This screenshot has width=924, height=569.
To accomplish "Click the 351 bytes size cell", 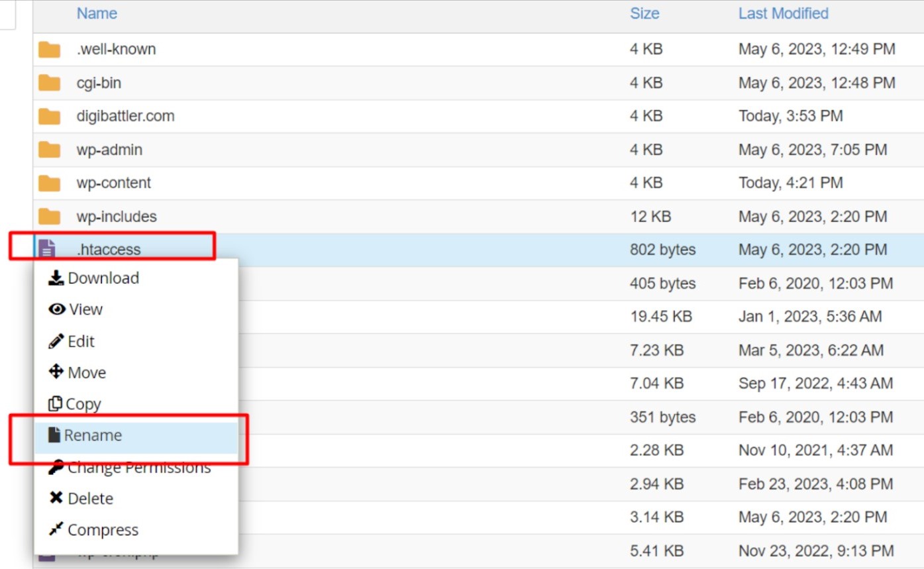I will [662, 417].
